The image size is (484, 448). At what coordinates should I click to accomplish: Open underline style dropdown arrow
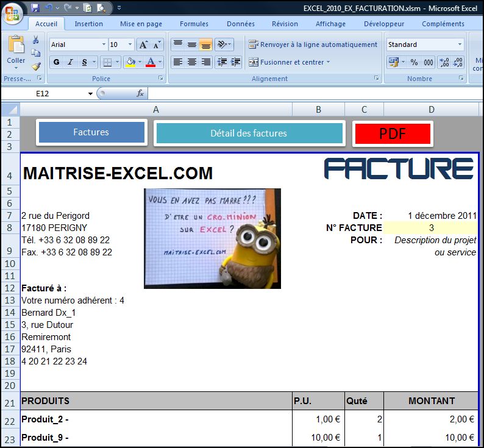pyautogui.click(x=94, y=62)
